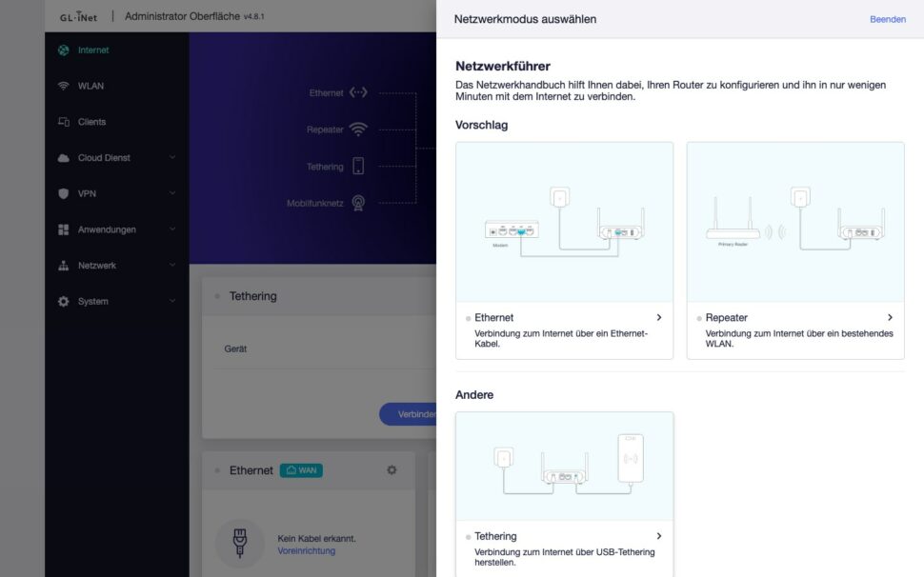Click the VPN shield icon
Image resolution: width=924 pixels, height=577 pixels.
(64, 193)
